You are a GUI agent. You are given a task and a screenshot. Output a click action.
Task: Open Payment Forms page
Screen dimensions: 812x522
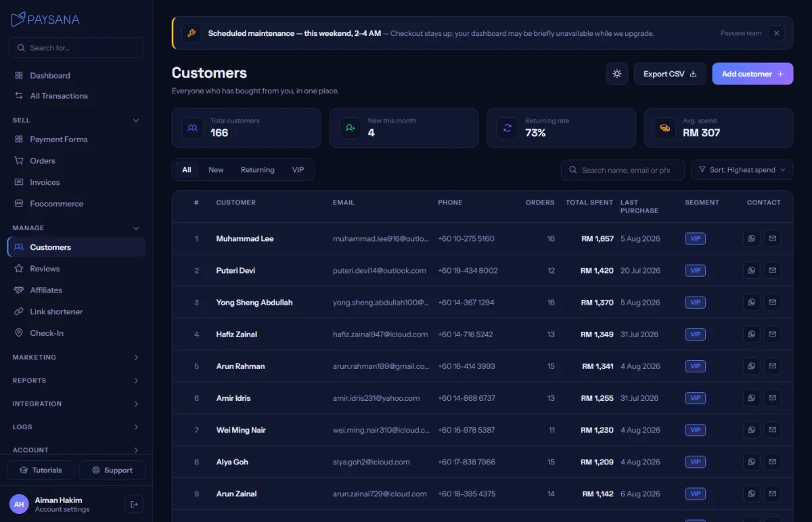click(x=76, y=139)
